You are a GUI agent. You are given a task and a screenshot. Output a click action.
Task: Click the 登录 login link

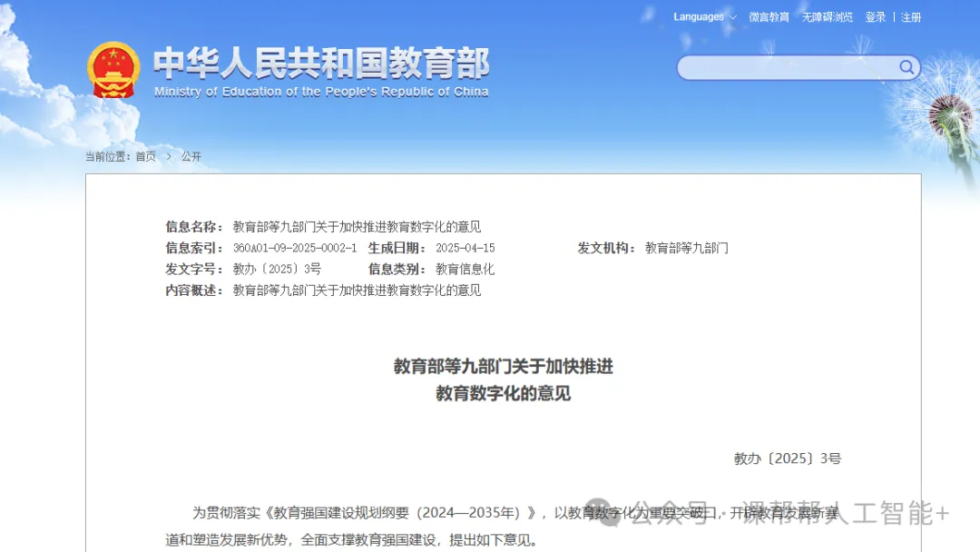click(875, 17)
